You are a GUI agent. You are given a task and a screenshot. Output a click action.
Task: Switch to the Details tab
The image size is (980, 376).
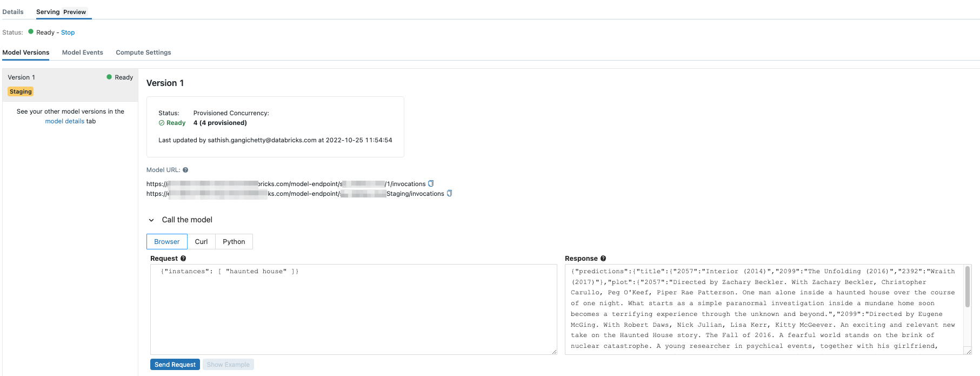click(13, 12)
